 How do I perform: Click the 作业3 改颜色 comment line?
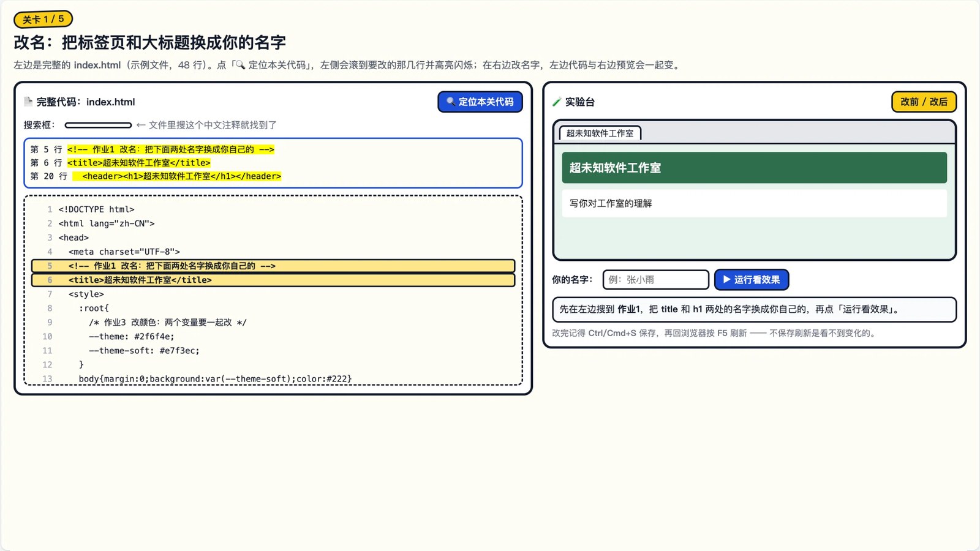click(167, 322)
